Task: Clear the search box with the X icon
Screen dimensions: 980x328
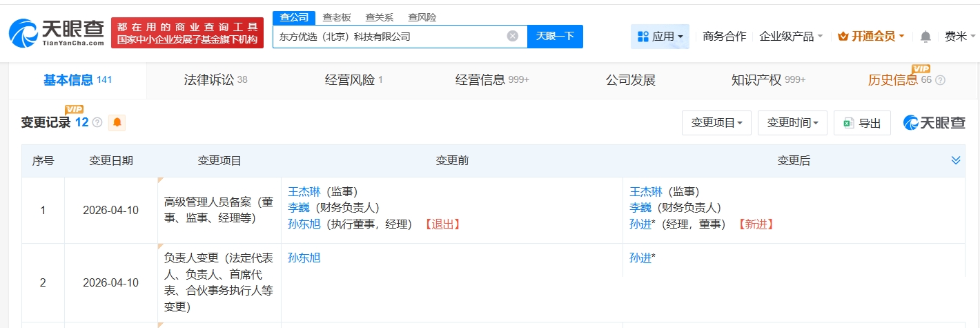Action: point(513,37)
